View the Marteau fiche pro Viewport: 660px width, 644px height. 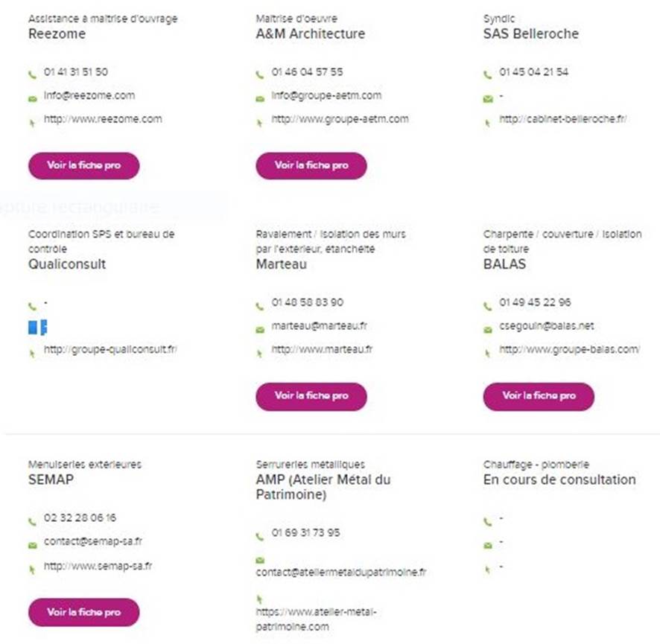(x=311, y=396)
